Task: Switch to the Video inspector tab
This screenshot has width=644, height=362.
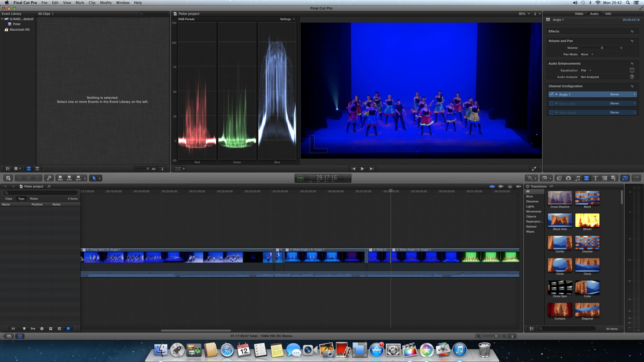Action: pos(579,14)
